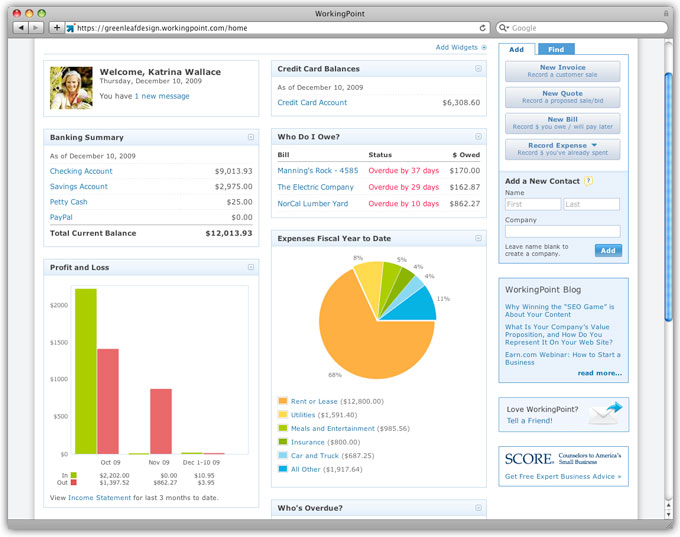Open the Credit Card Account link
This screenshot has width=680, height=537.
(312, 102)
